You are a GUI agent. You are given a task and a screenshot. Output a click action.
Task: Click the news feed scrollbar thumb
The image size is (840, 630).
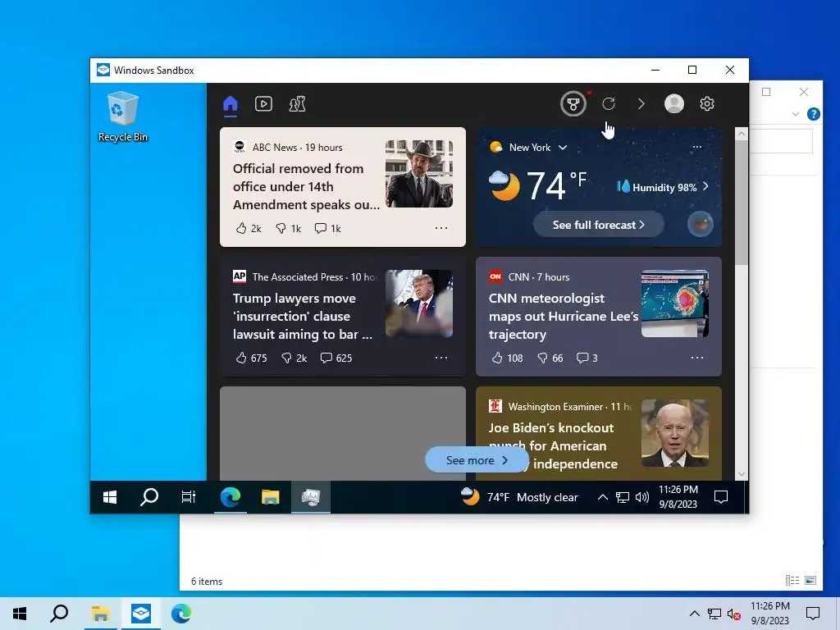[742, 203]
